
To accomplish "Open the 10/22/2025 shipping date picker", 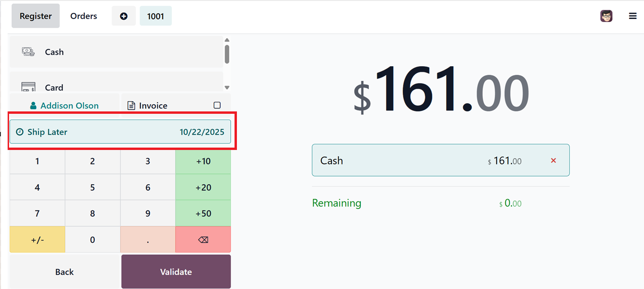I will [x=202, y=132].
